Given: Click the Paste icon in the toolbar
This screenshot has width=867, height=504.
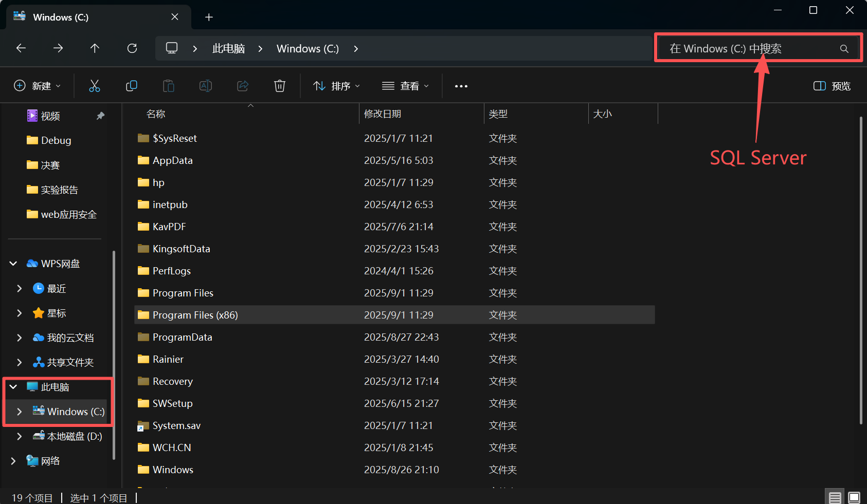Looking at the screenshot, I should (169, 86).
